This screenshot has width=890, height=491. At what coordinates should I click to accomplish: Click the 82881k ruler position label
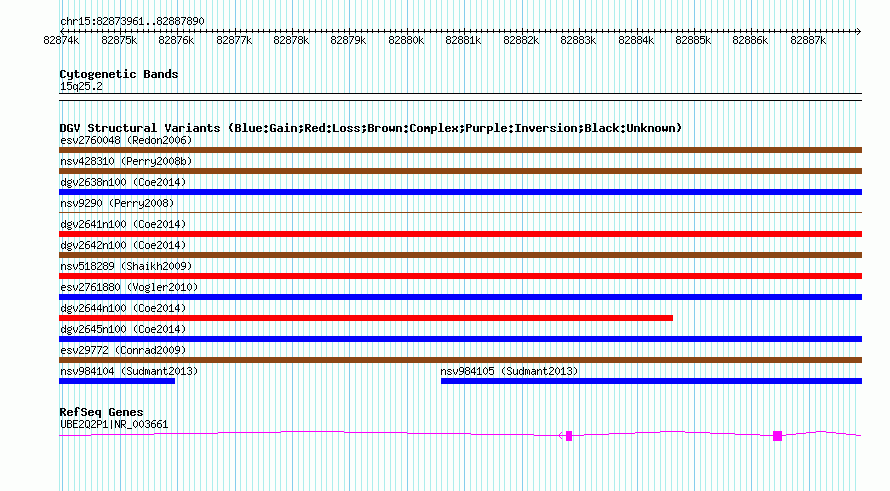pos(463,40)
